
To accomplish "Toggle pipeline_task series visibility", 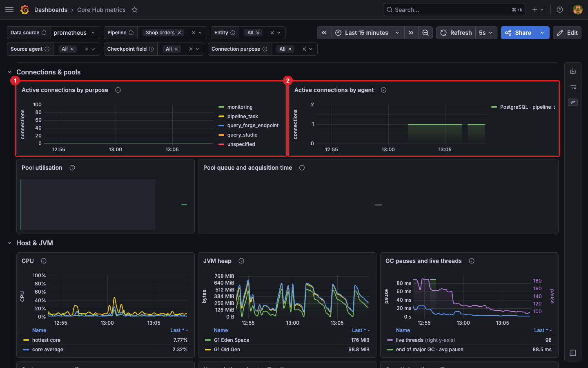I will [x=243, y=117].
